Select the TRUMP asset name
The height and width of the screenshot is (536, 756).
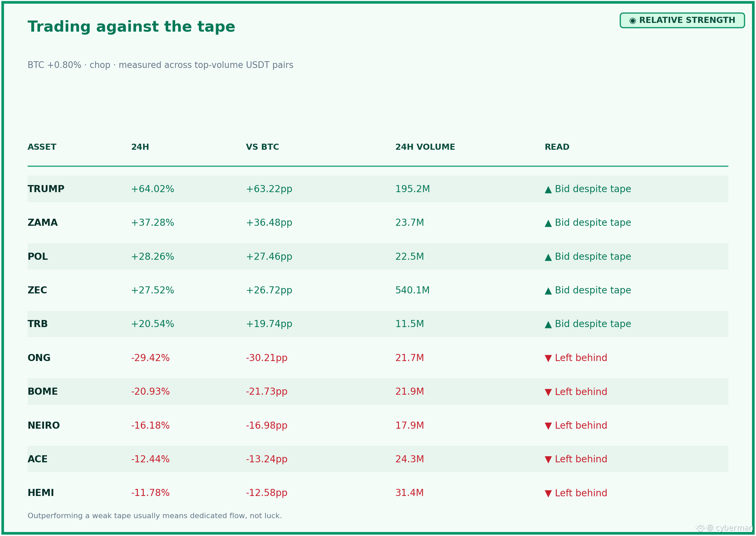tap(46, 189)
